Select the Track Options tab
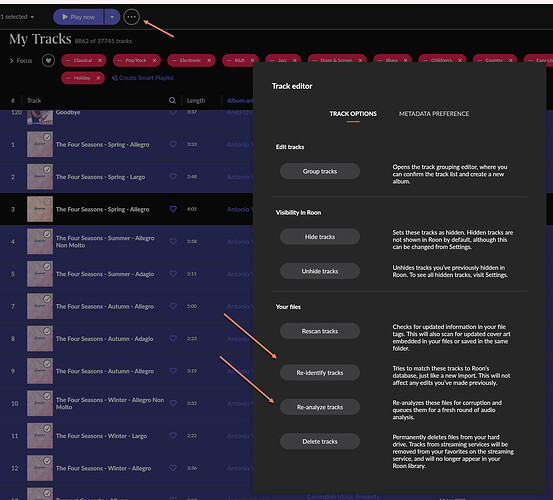553x500 pixels. point(353,114)
